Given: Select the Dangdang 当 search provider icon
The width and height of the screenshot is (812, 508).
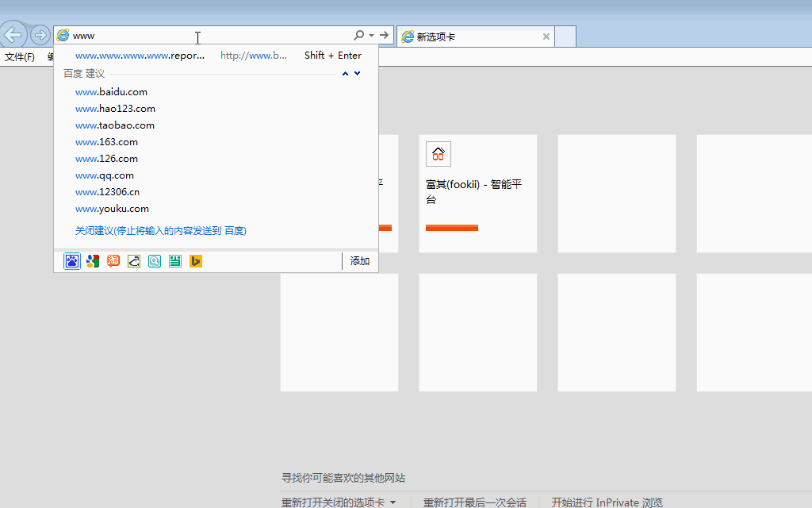Looking at the screenshot, I should (175, 261).
